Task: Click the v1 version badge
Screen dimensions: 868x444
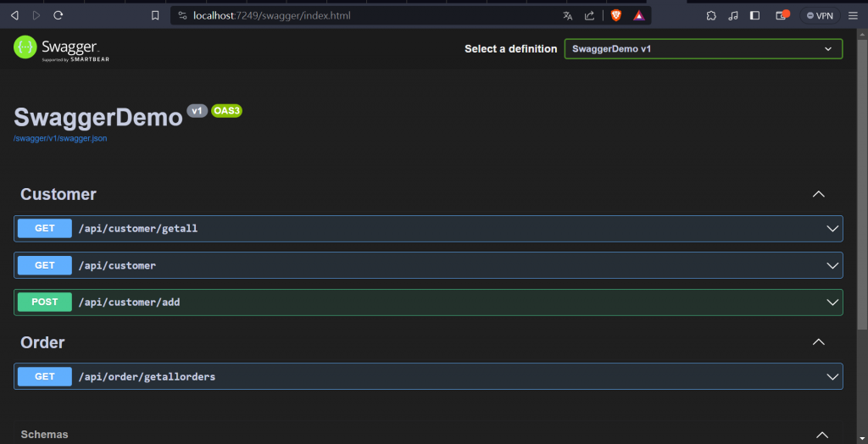Action: coord(197,111)
